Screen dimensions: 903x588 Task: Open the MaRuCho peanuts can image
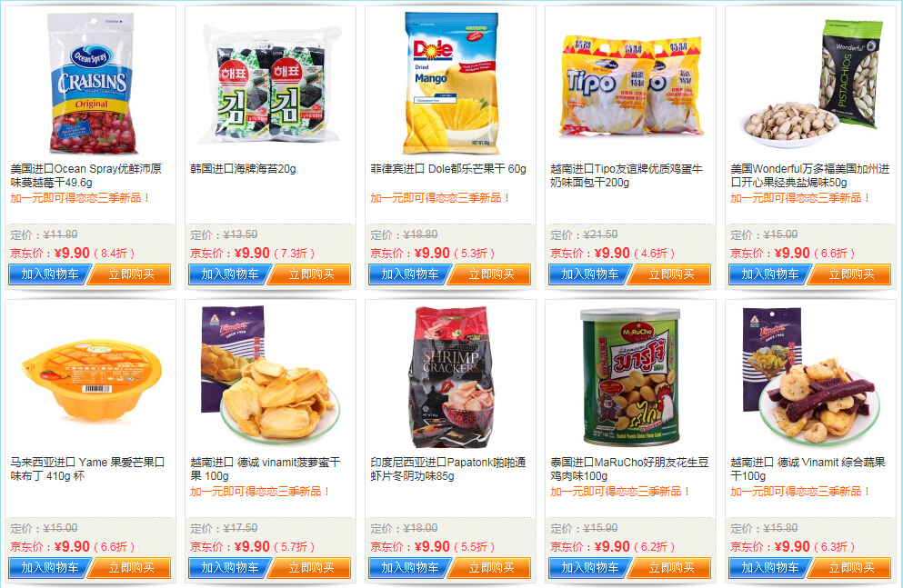(x=630, y=377)
